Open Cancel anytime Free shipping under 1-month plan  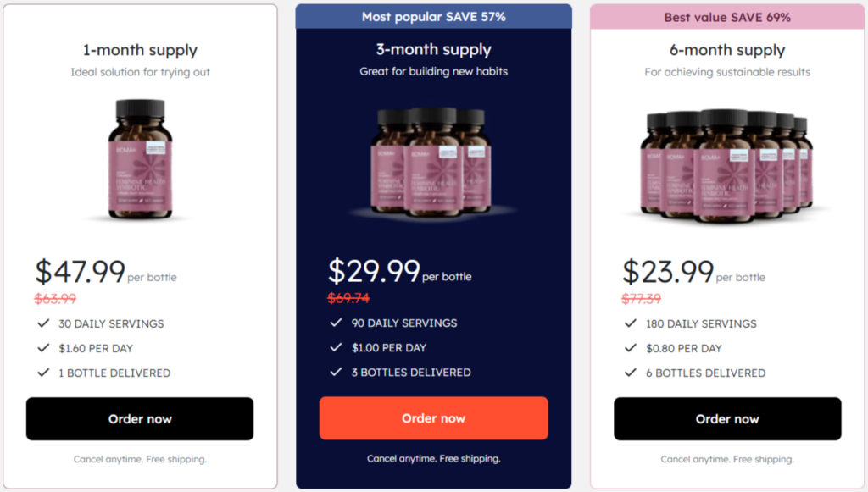[141, 459]
